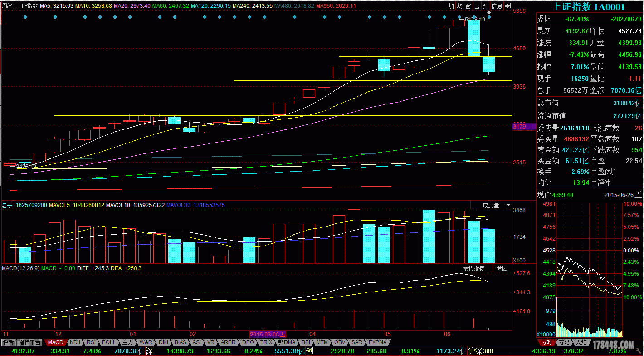Click the 设置 settings button
Viewport: 644px width, 356px height.
pos(8,342)
